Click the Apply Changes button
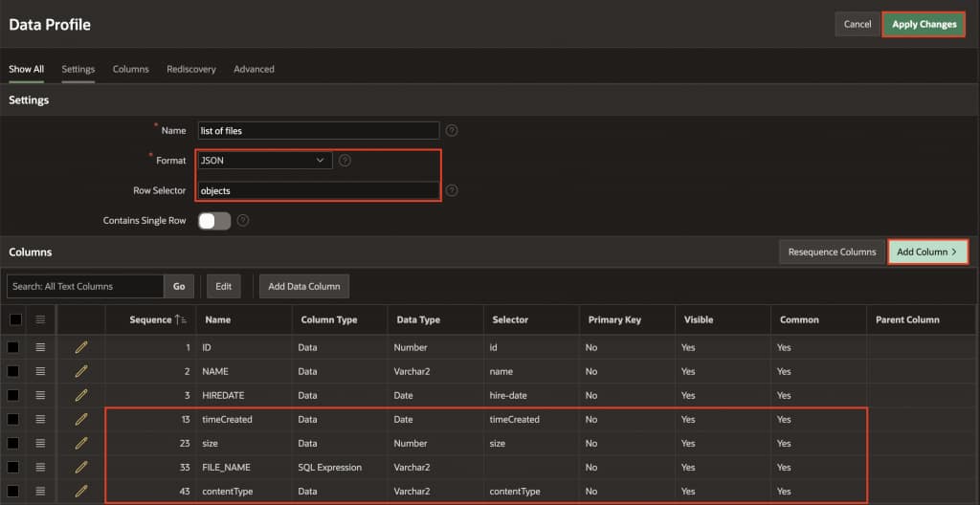This screenshot has width=980, height=505. click(924, 24)
